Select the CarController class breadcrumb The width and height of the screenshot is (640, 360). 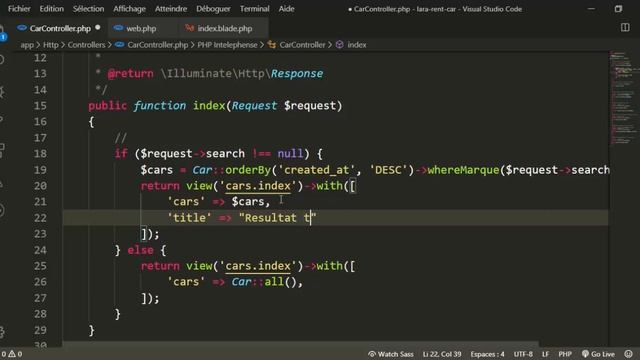pos(302,45)
